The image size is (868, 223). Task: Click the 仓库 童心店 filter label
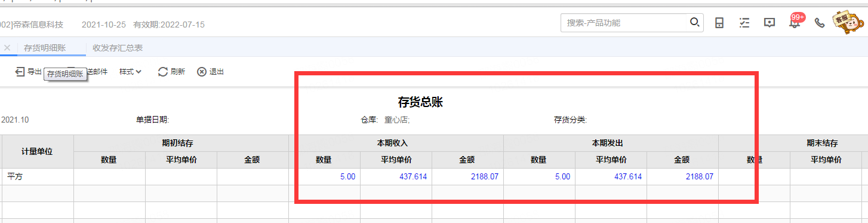point(385,120)
